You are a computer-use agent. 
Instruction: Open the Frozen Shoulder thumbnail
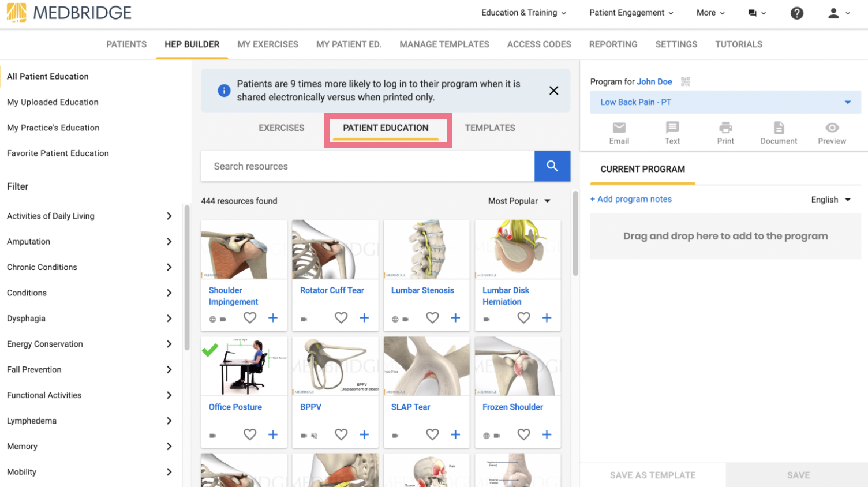(518, 366)
